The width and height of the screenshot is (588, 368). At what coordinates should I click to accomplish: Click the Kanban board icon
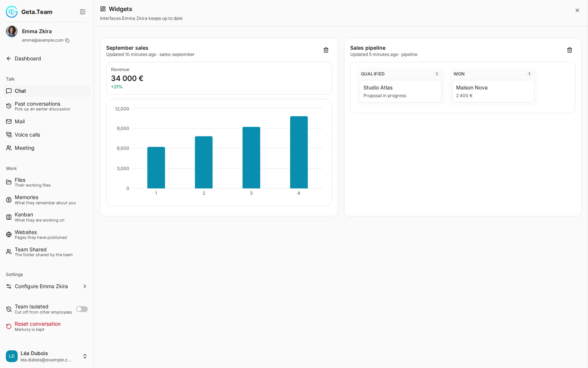pos(9,217)
